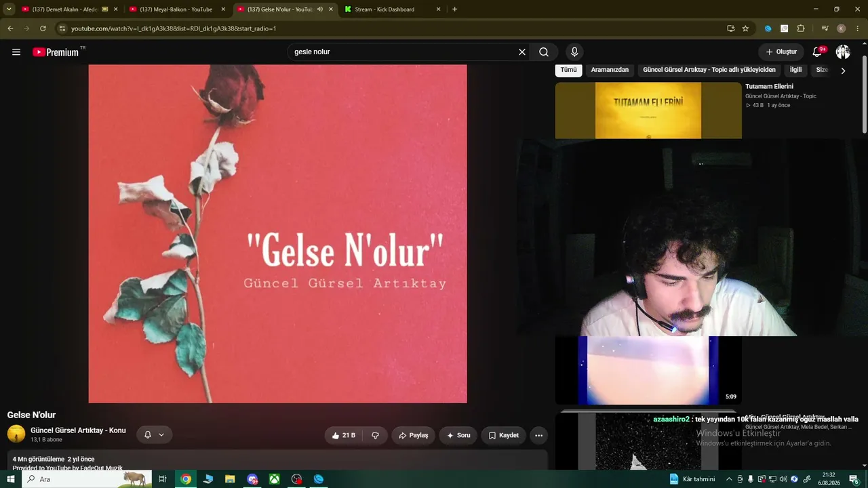
Task: Open Chrome extensions puzzle icon
Action: tap(801, 28)
